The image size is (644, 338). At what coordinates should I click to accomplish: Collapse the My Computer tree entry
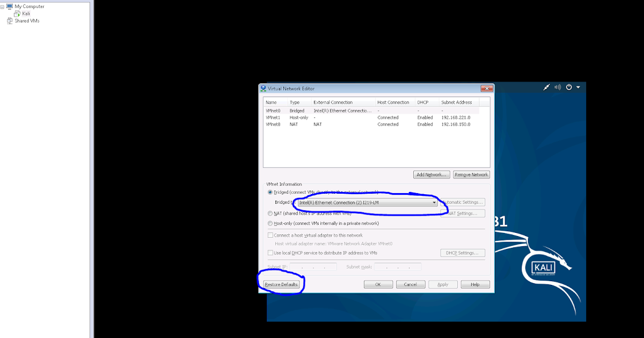pos(3,6)
